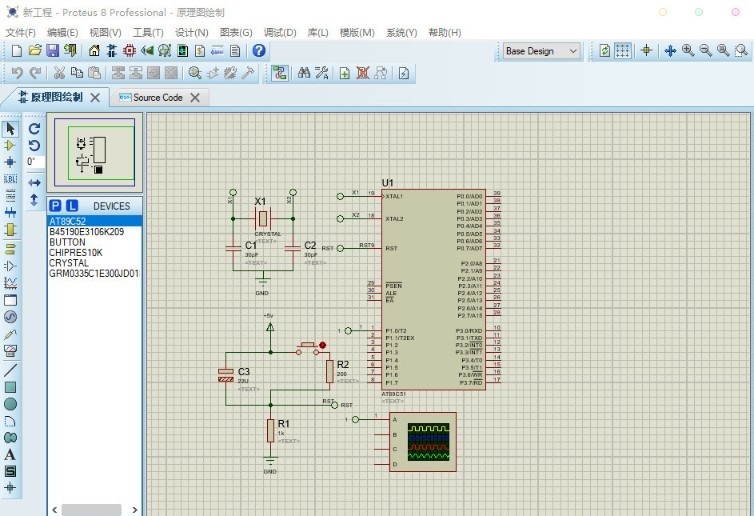Open the 文件(F) menu
Image resolution: width=754 pixels, height=516 pixels.
point(20,32)
